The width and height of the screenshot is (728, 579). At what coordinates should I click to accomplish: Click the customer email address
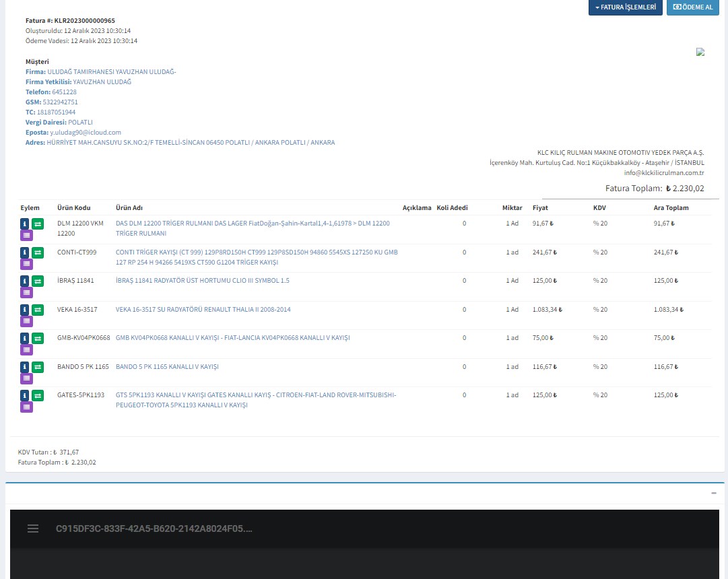coord(86,133)
